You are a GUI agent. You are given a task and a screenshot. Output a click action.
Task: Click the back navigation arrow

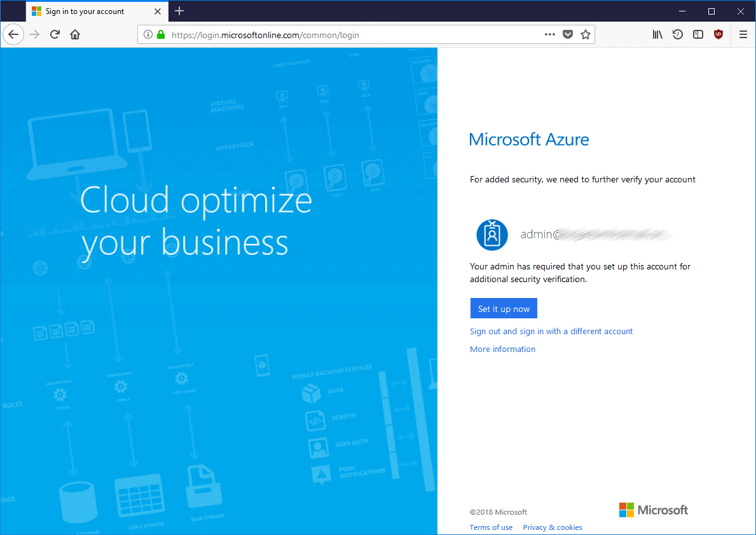(13, 34)
